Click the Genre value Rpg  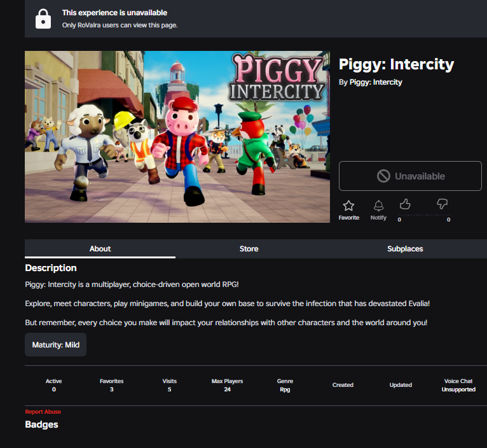(x=285, y=389)
